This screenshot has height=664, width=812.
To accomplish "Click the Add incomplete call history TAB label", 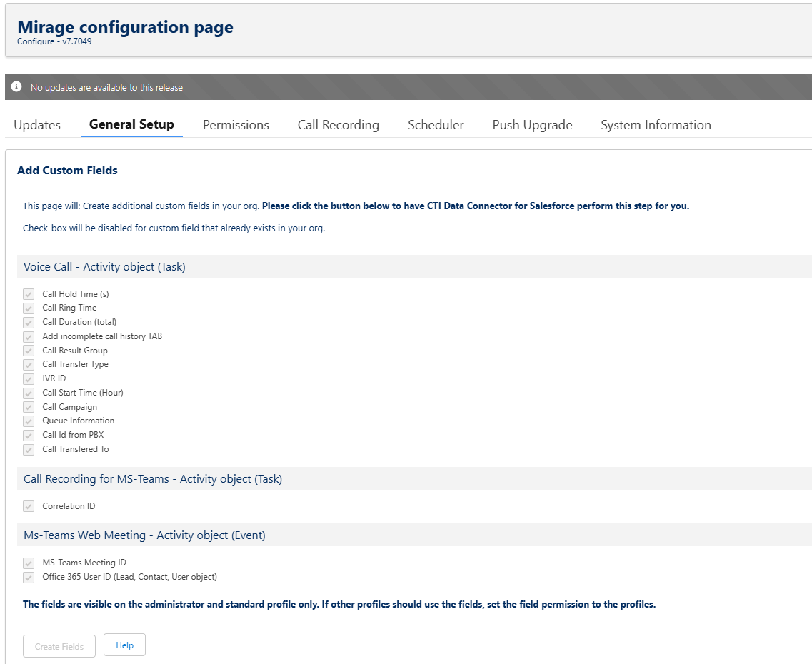I will [102, 336].
